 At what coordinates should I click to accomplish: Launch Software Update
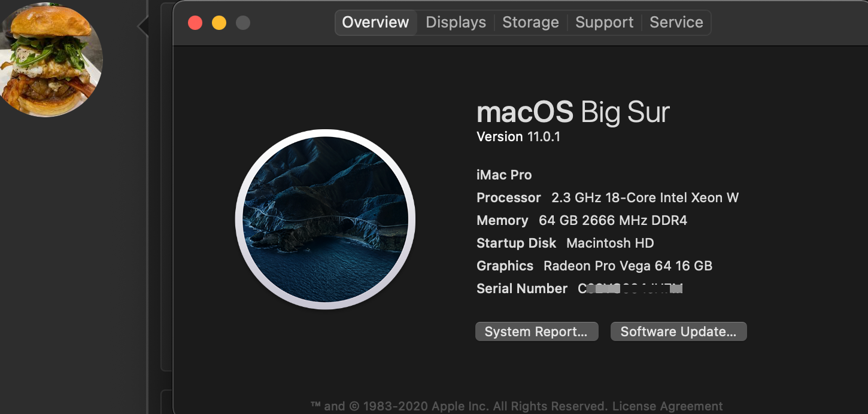point(678,331)
